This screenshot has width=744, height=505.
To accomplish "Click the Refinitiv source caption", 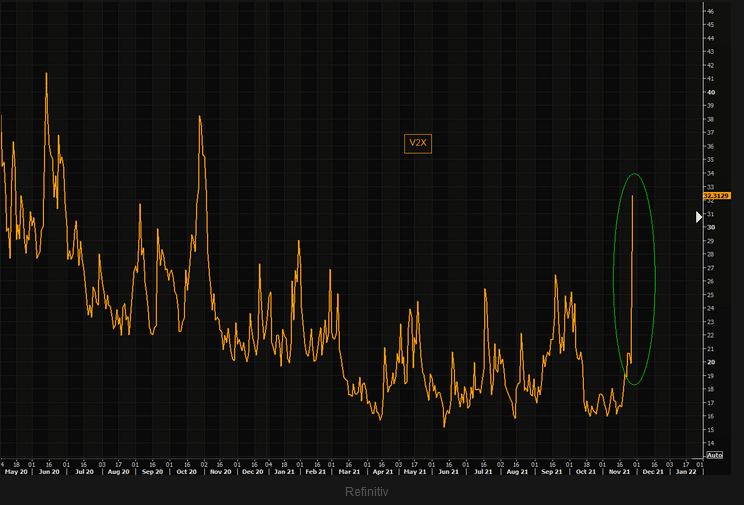I will pyautogui.click(x=366, y=492).
